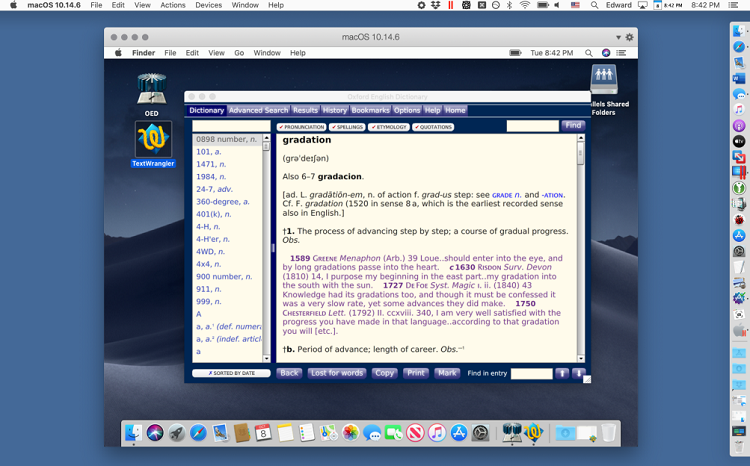The height and width of the screenshot is (466, 750).
Task: Toggle the Sorted by Date option
Action: point(231,373)
